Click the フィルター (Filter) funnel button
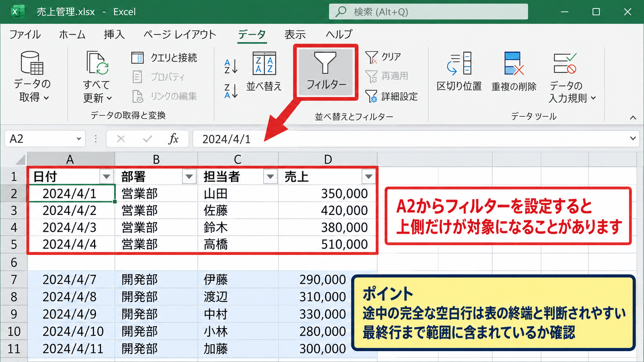 (325, 72)
